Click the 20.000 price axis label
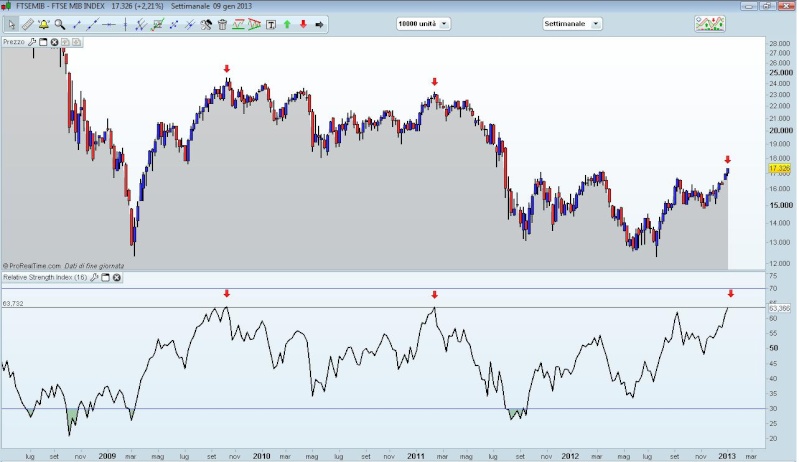The image size is (799, 462). click(x=781, y=130)
